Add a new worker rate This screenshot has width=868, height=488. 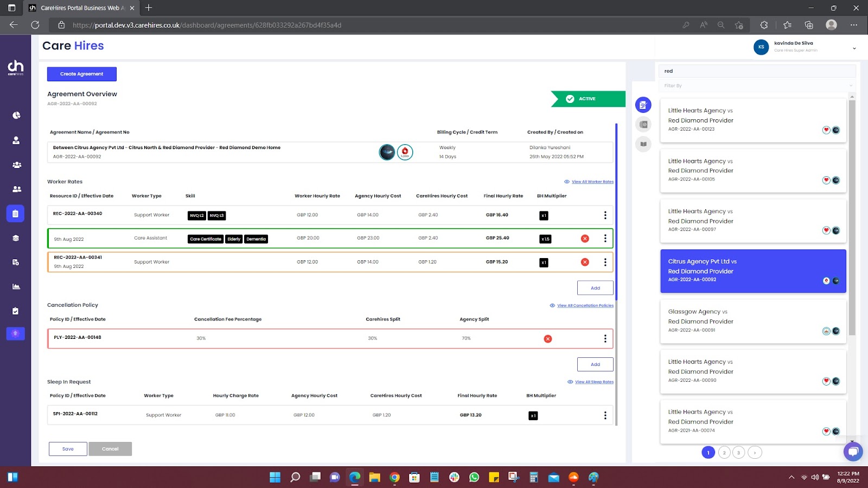(595, 288)
